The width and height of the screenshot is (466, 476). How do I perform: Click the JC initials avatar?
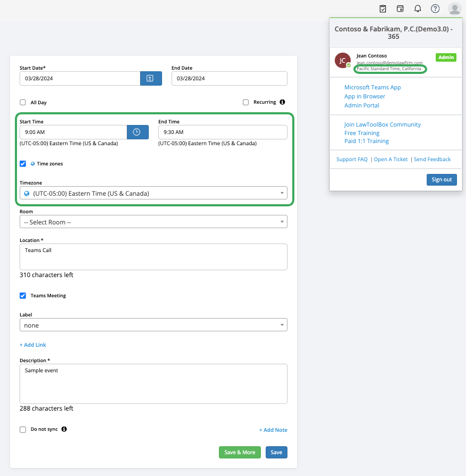coord(343,61)
